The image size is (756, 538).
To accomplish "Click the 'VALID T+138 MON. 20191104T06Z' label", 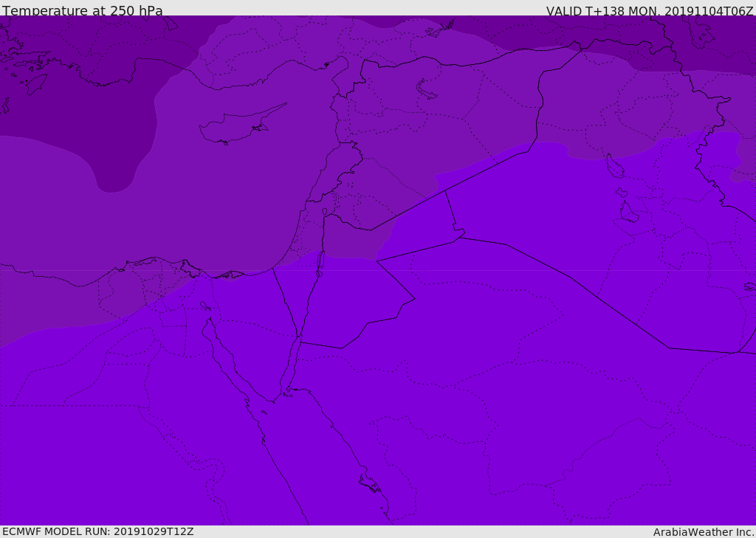I will point(650,10).
